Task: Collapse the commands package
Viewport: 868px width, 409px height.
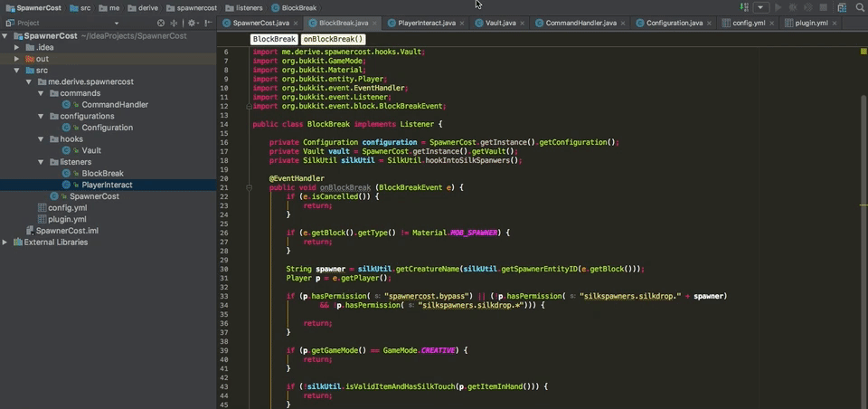Action: click(x=41, y=93)
